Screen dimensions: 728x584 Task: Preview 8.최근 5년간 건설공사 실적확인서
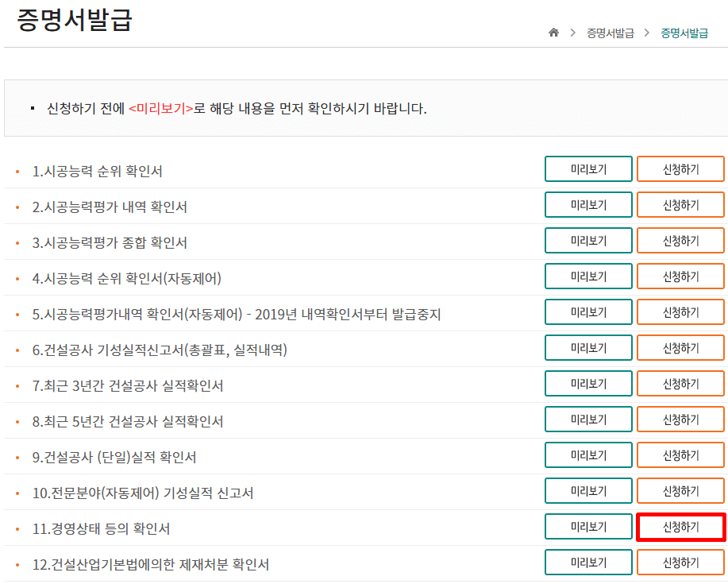coord(588,419)
